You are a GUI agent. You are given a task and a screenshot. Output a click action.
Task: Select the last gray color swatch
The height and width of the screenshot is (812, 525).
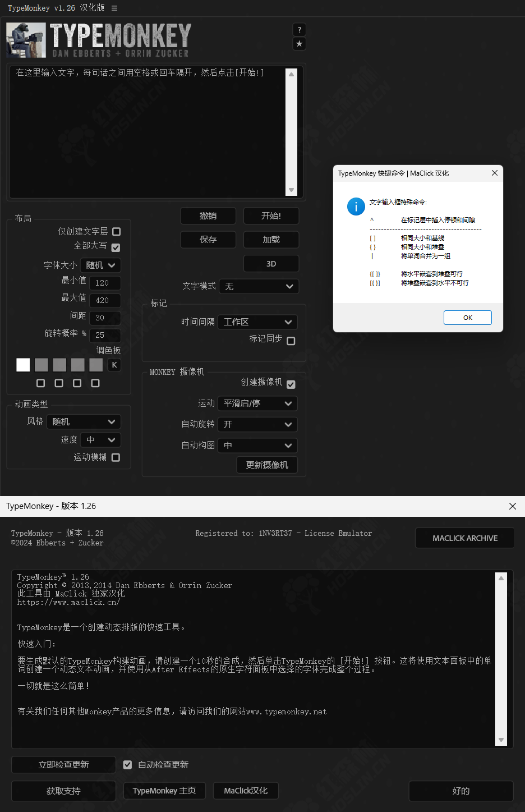96,365
